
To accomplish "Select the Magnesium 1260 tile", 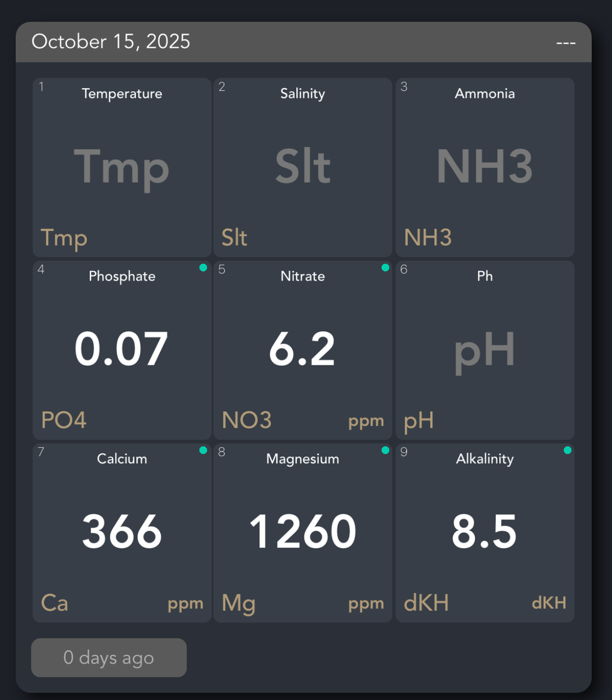I will [302, 532].
